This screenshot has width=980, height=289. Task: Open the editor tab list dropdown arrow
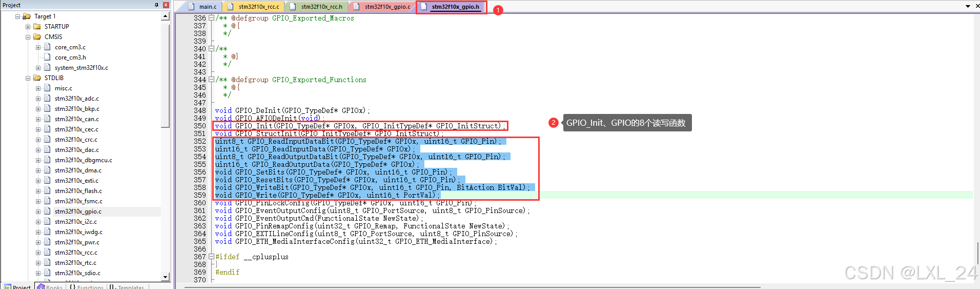[x=968, y=6]
